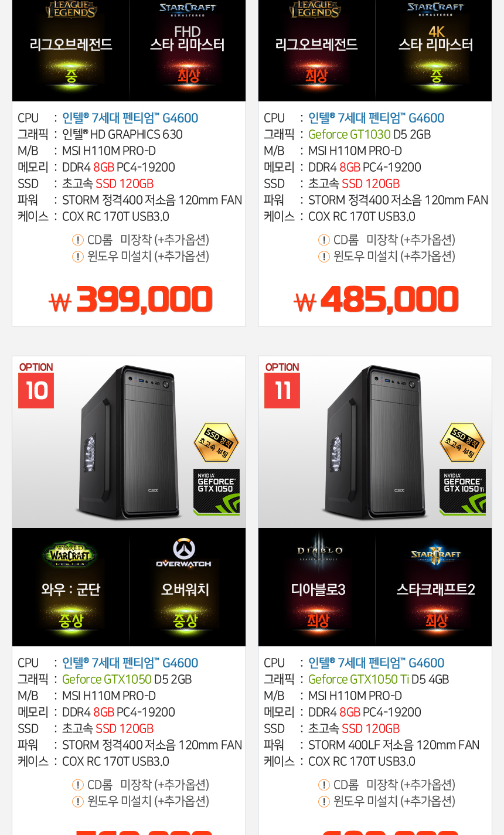Select the ₩485,000 price
504x835 pixels.
(x=376, y=300)
